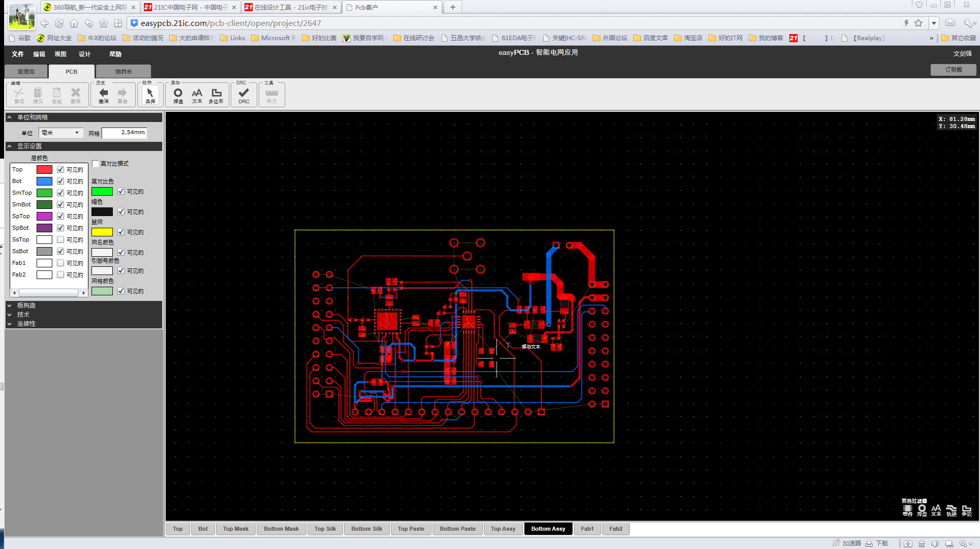980x549 pixels.
Task: Toggle Top layer visible checkbox
Action: pos(60,169)
